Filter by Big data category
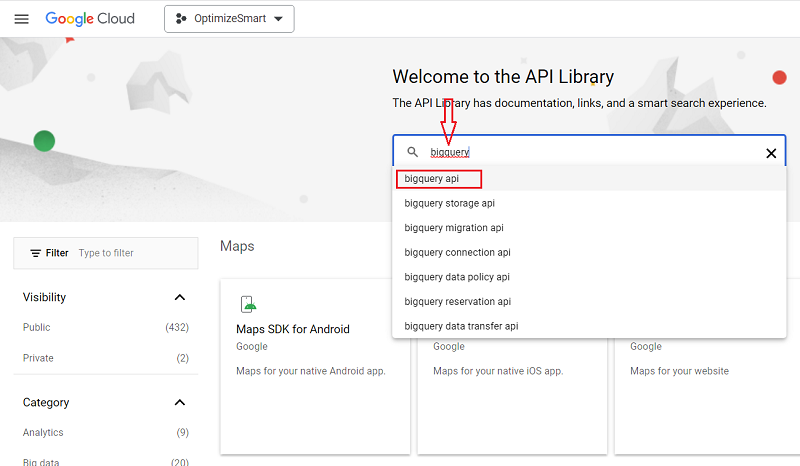The height and width of the screenshot is (466, 800). [x=106, y=462]
